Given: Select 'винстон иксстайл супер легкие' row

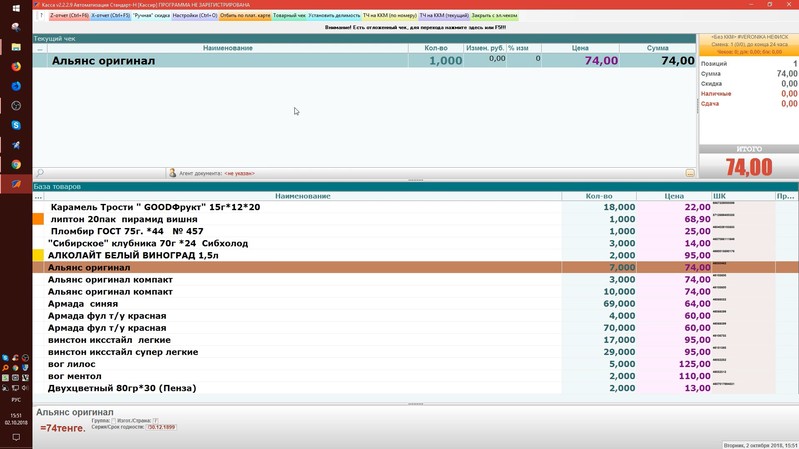Looking at the screenshot, I should point(415,352).
